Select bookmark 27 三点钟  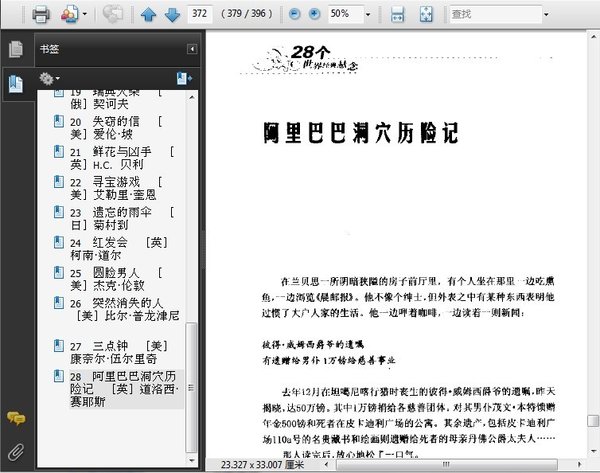tap(119, 352)
